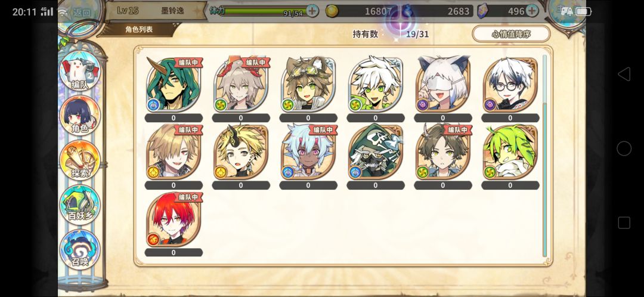
Task: Open the 心情值降序 sort order dropdown
Action: 511,33
